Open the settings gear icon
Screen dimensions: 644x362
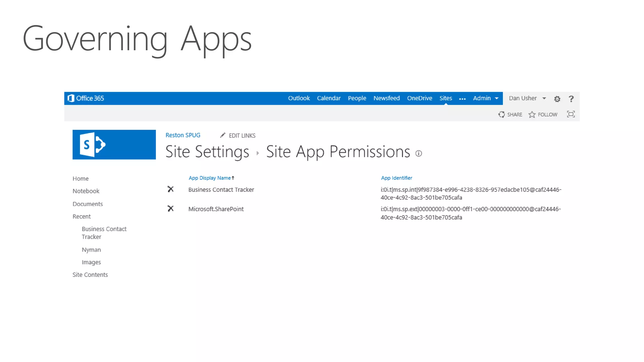[x=557, y=99]
